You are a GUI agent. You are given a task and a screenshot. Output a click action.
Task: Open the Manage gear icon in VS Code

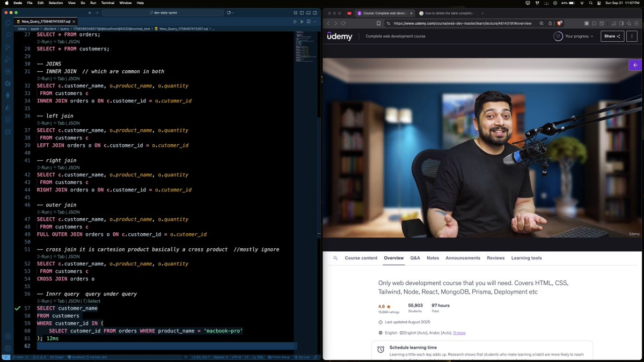(x=8, y=348)
